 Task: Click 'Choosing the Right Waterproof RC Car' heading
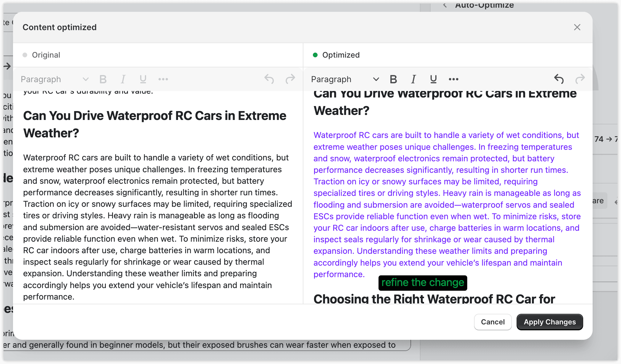click(434, 298)
